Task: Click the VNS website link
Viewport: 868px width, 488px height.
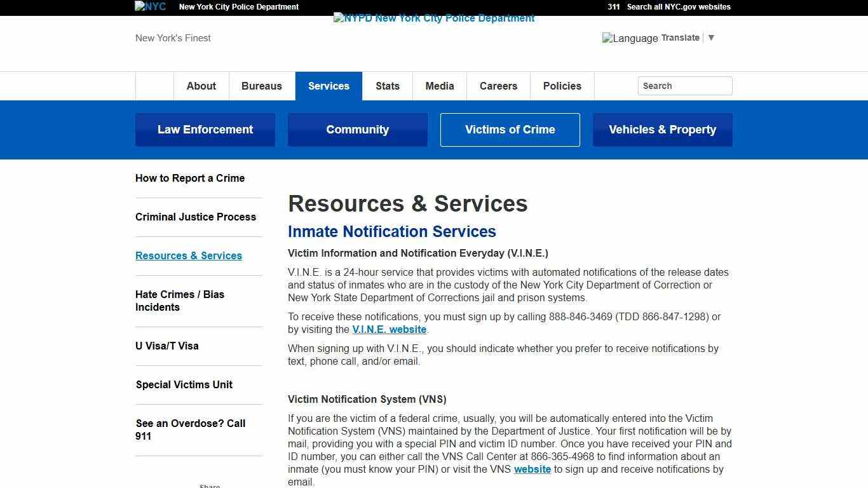Action: (532, 469)
